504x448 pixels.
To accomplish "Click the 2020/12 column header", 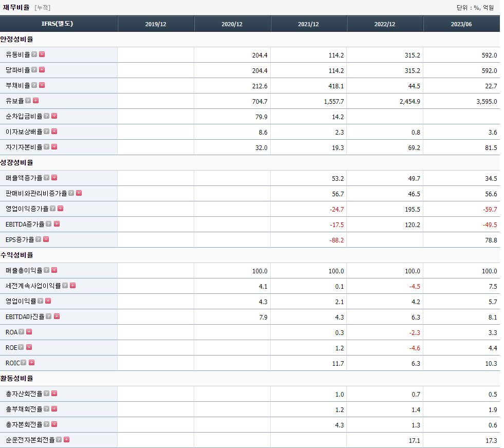I will [x=232, y=24].
